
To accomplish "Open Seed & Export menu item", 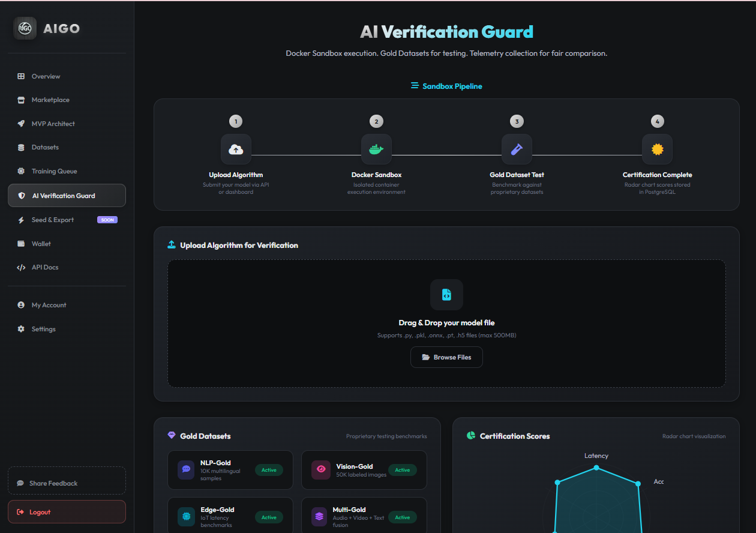I will tap(67, 220).
